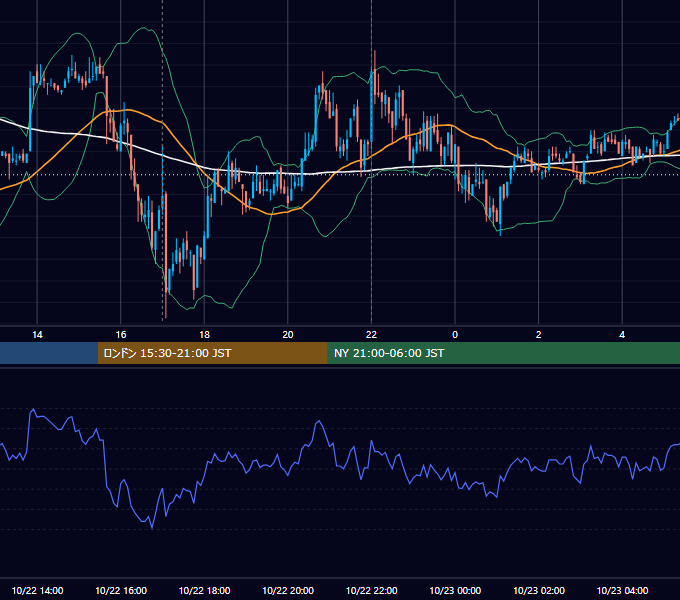Click the 10/22 22:00 date label
The height and width of the screenshot is (600, 680).
pos(371,590)
